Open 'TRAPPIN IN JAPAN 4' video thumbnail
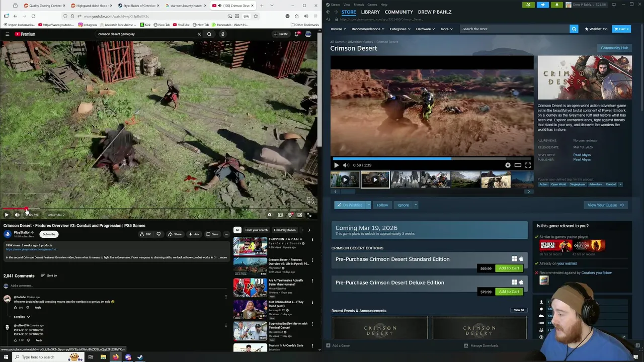 click(250, 246)
